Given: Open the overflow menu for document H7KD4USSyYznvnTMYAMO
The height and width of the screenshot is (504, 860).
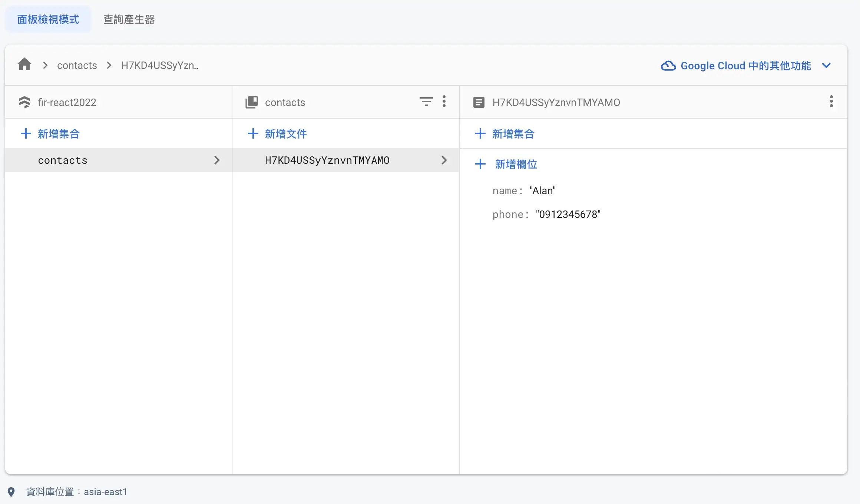Looking at the screenshot, I should (831, 102).
